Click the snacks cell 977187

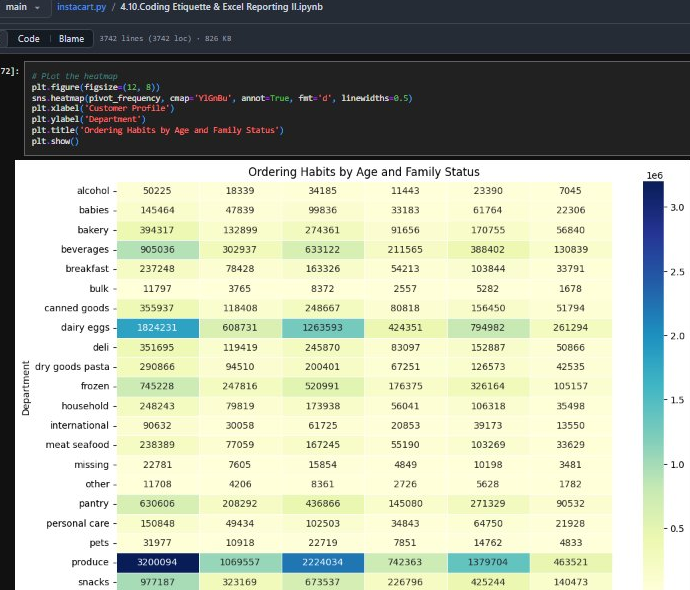coord(158,582)
